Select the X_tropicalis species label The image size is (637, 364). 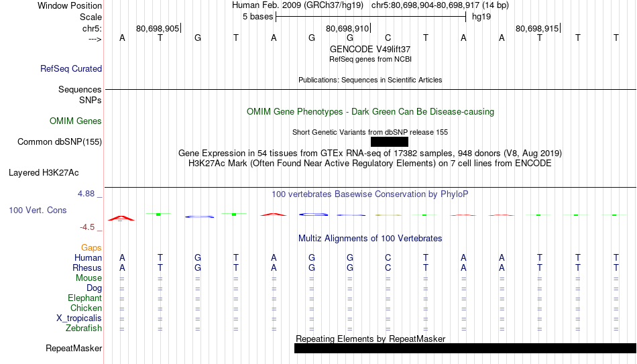79,318
